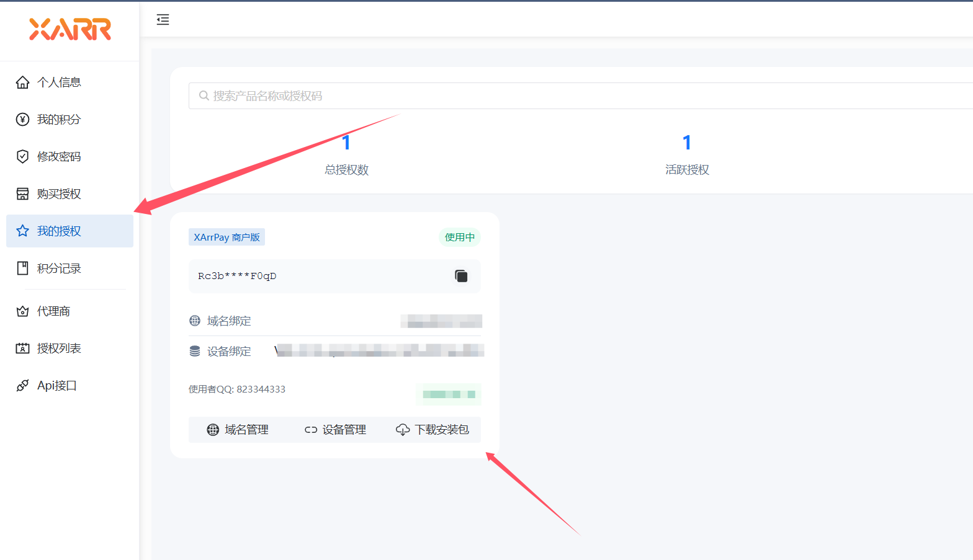Image resolution: width=973 pixels, height=560 pixels.
Task: Click the magnifier icon in the search box
Action: [x=204, y=96]
